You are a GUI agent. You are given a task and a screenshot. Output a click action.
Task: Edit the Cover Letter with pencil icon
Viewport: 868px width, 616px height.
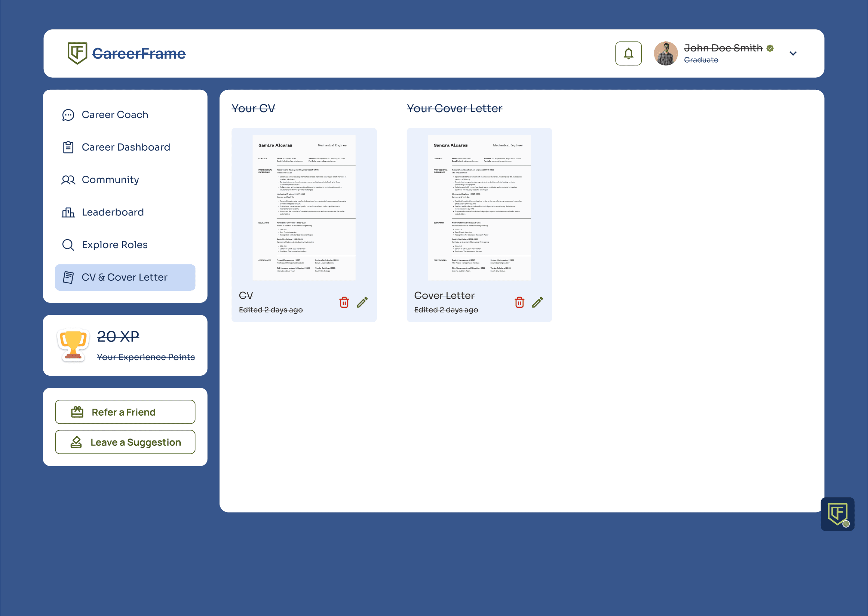pyautogui.click(x=537, y=302)
